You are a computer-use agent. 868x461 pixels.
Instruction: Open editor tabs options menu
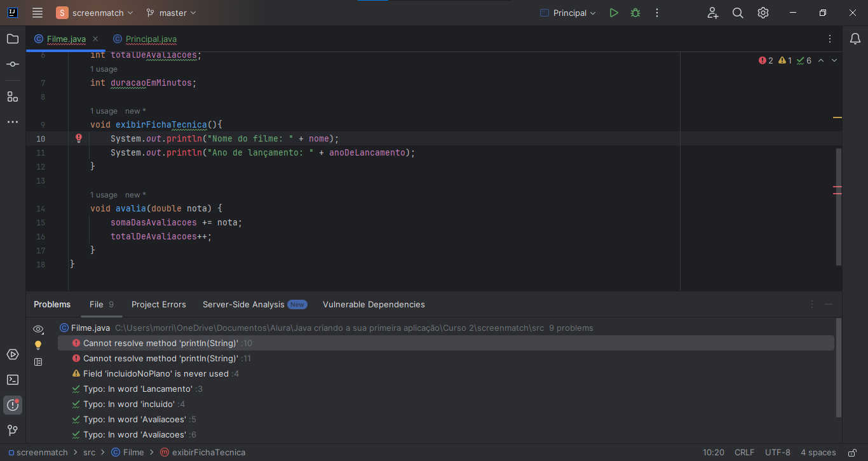[x=830, y=39]
